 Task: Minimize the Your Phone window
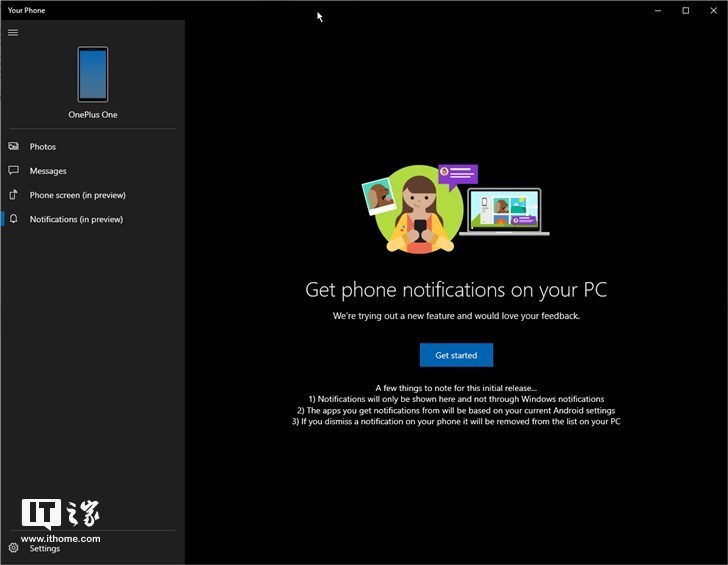coord(657,10)
